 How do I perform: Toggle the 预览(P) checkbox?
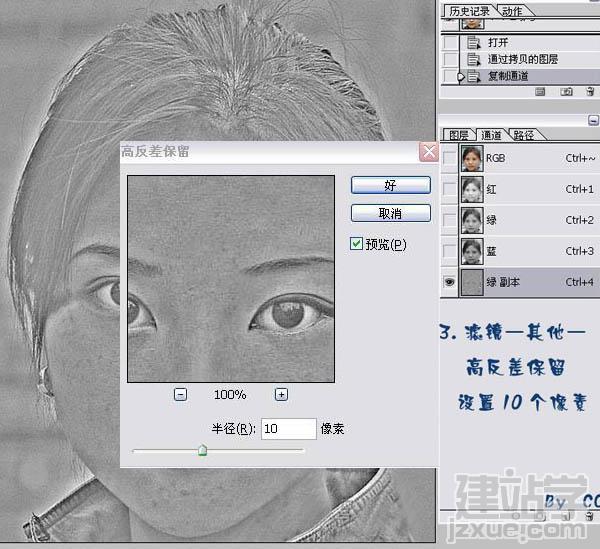click(356, 244)
